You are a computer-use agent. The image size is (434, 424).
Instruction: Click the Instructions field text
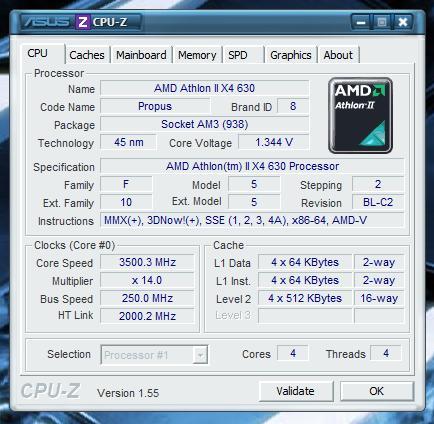click(235, 220)
